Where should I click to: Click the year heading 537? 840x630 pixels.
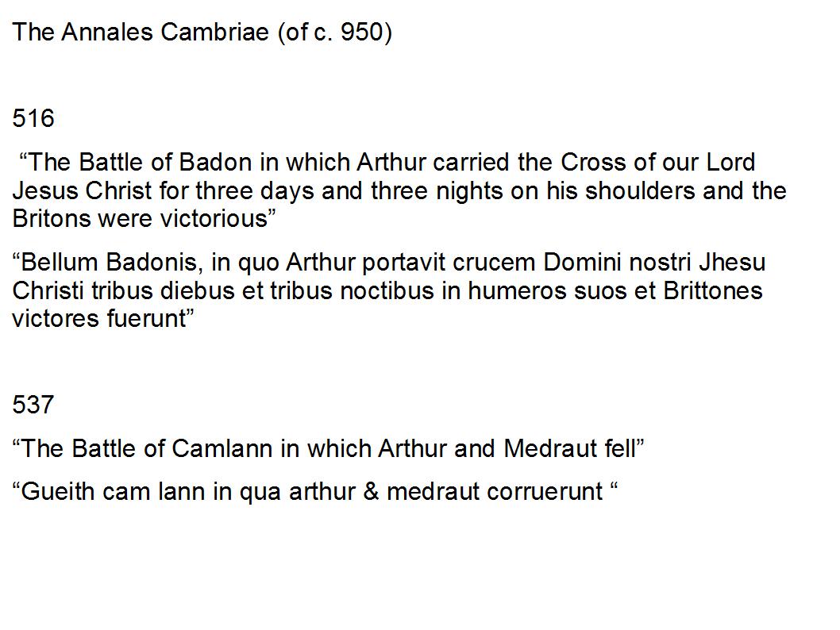tap(33, 404)
